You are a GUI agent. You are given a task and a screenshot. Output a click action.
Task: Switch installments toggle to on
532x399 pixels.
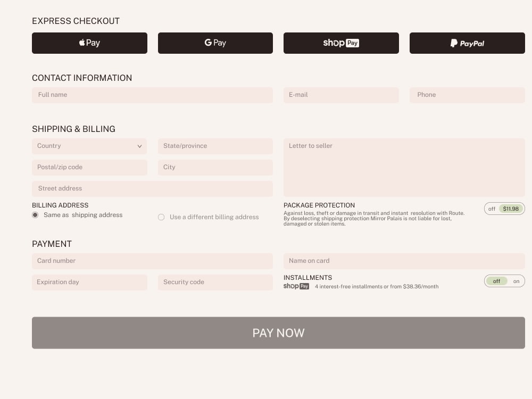[x=516, y=281]
